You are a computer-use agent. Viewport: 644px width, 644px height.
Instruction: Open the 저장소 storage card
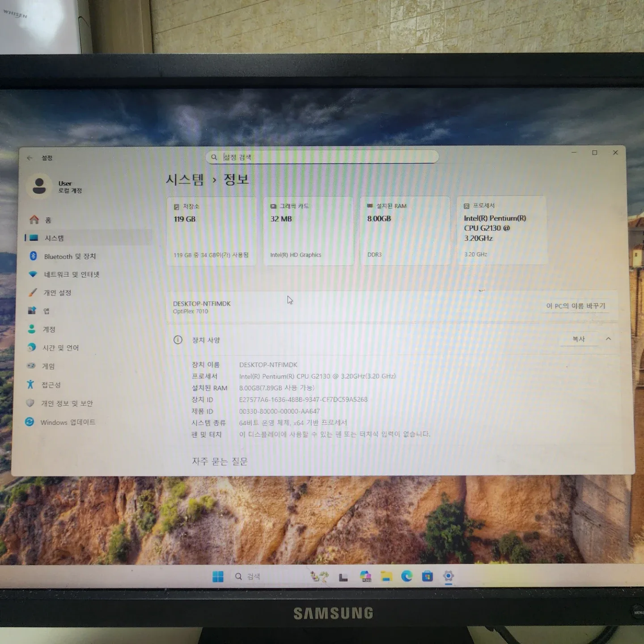211,230
